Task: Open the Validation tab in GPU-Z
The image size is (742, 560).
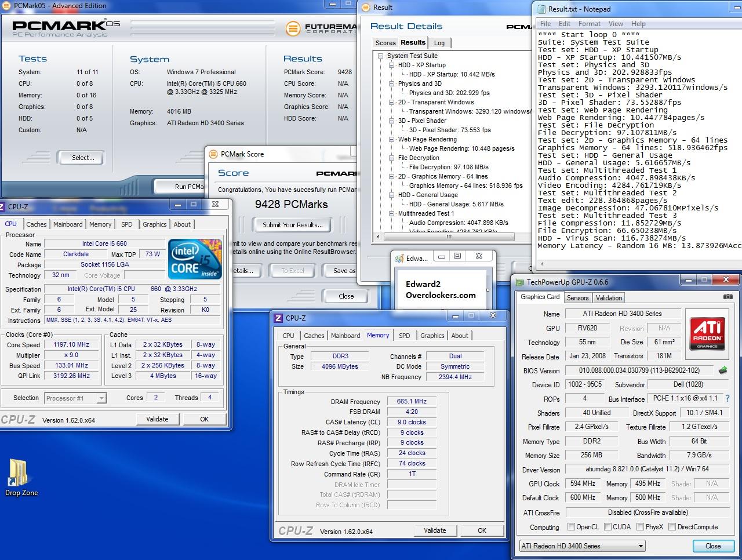Action: pos(609,297)
